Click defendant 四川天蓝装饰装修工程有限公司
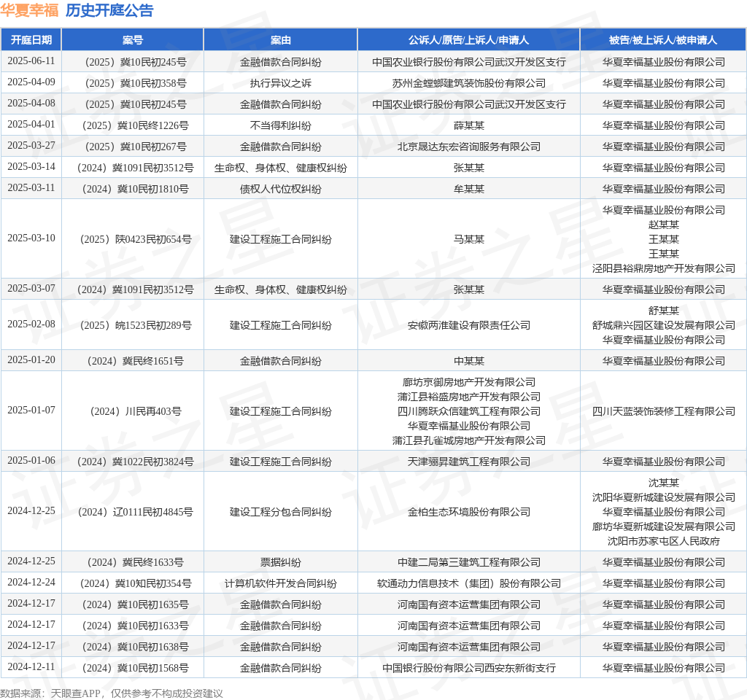The image size is (747, 700). (664, 411)
